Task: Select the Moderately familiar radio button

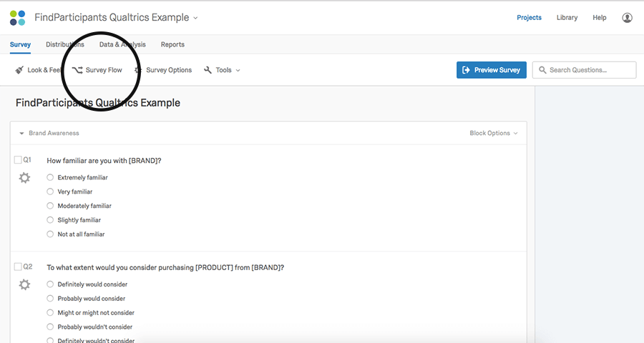Action: pos(50,206)
